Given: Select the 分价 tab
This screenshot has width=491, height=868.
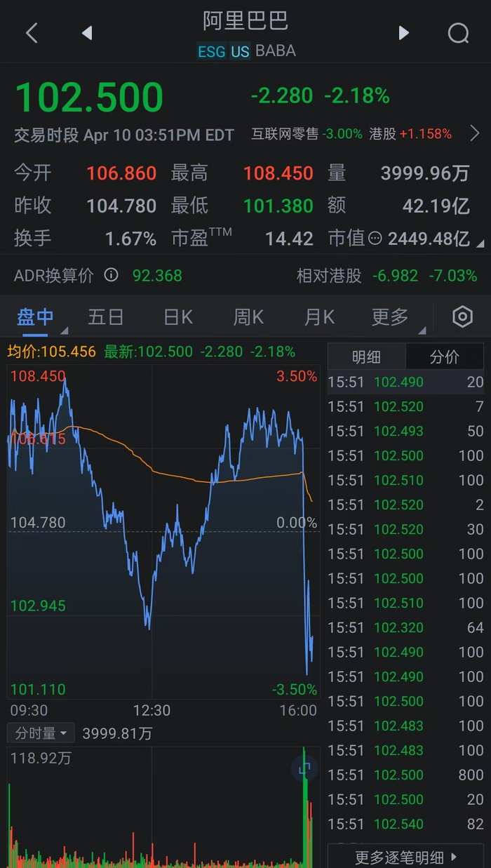Looking at the screenshot, I should (x=445, y=356).
